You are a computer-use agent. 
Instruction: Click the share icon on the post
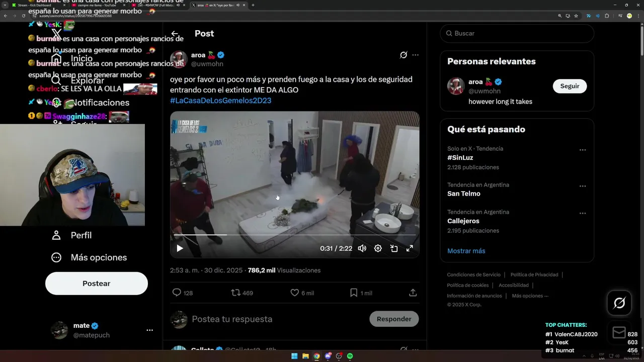[x=413, y=293]
